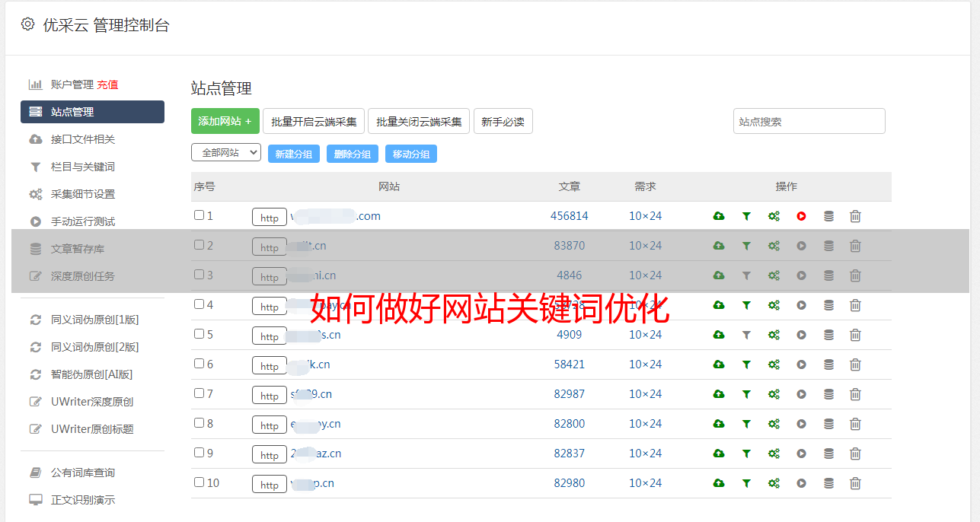Go to 栏目与关键词 in the sidebar
Image resolution: width=980 pixels, height=522 pixels.
point(82,167)
